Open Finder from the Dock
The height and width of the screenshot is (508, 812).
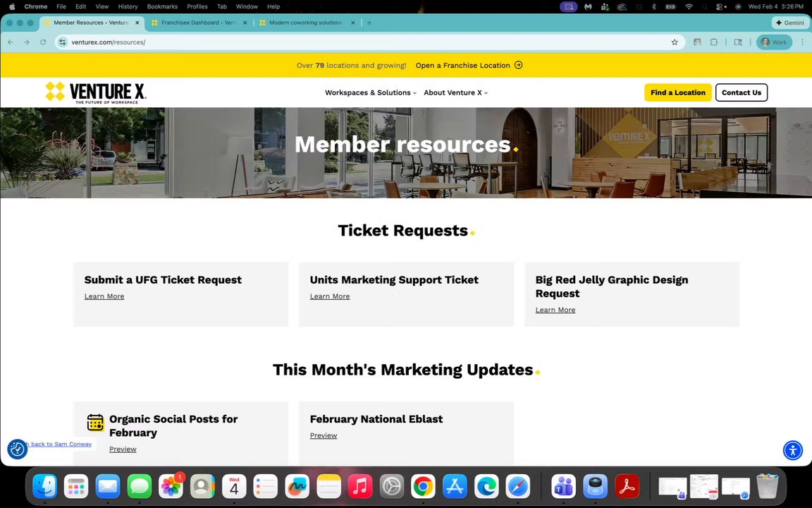pyautogui.click(x=44, y=487)
